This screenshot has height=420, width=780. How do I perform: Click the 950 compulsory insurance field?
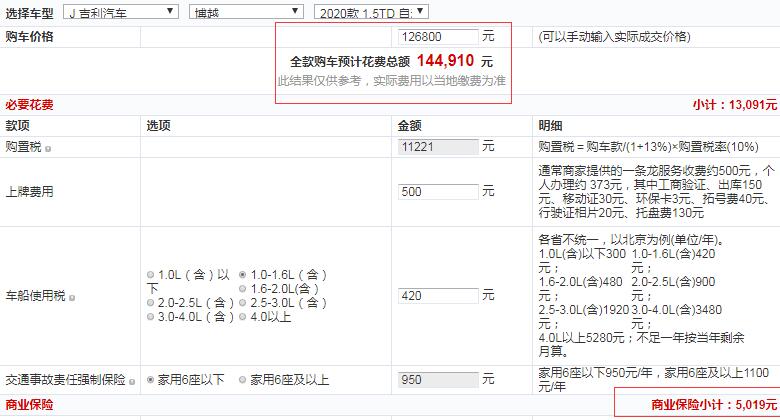coord(438,380)
